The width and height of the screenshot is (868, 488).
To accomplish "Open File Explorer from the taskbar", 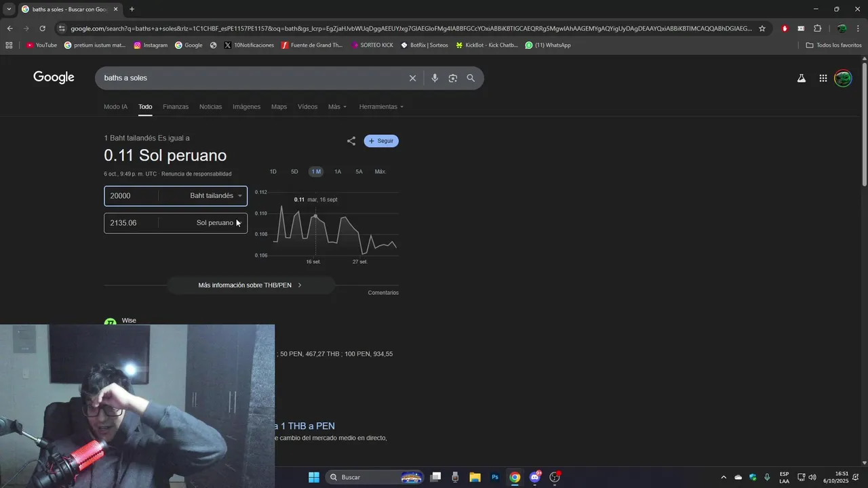I will click(x=475, y=477).
